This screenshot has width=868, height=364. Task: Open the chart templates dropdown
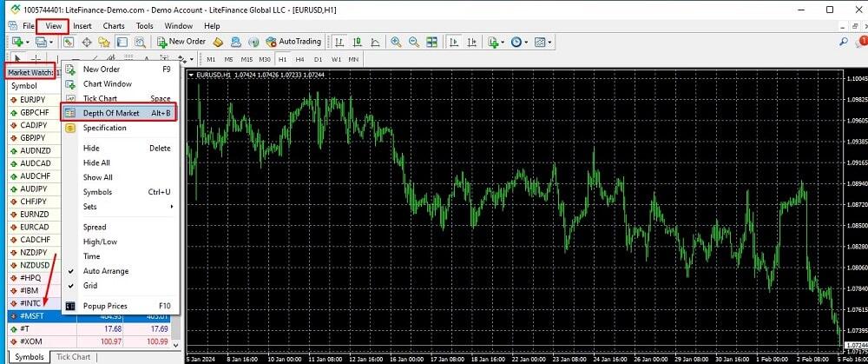(543, 42)
